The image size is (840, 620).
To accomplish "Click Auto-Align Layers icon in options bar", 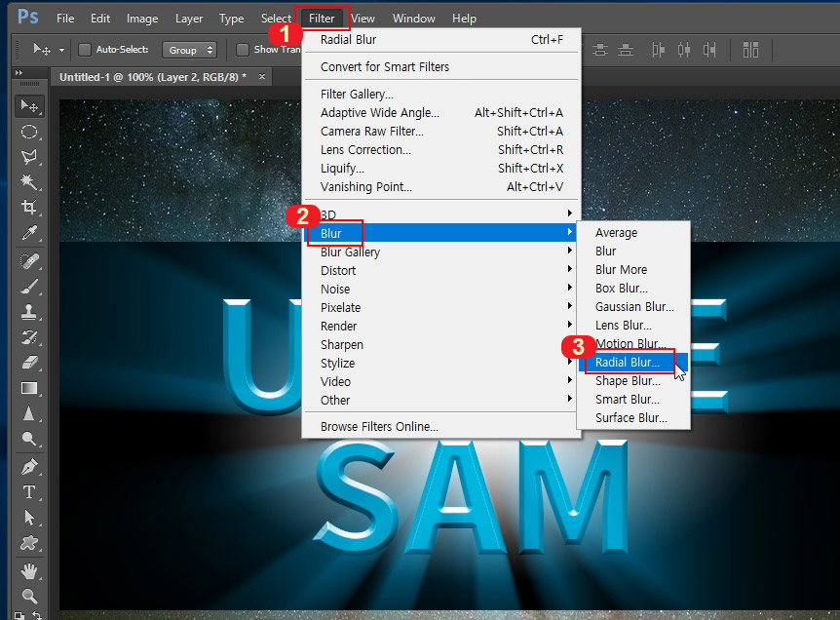I will click(750, 50).
